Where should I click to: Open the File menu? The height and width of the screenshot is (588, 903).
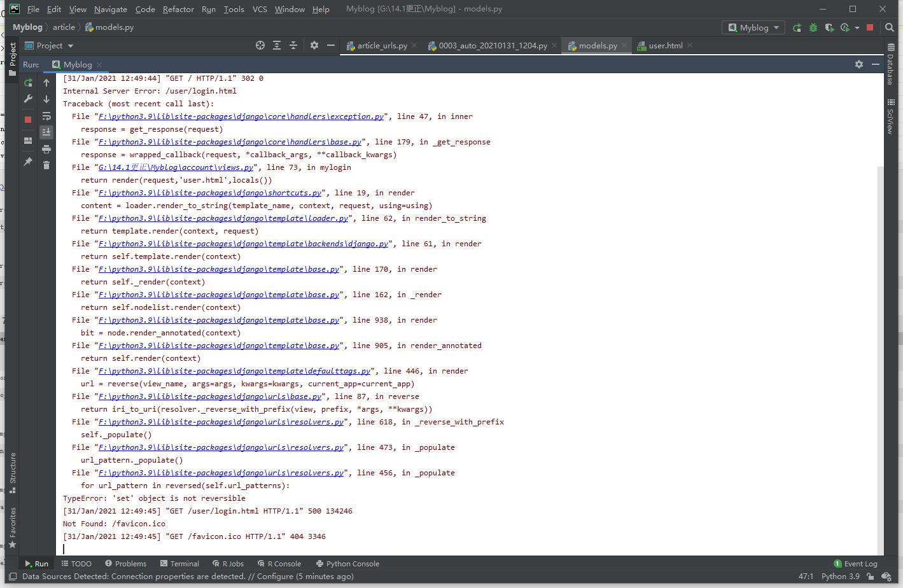tap(33, 9)
